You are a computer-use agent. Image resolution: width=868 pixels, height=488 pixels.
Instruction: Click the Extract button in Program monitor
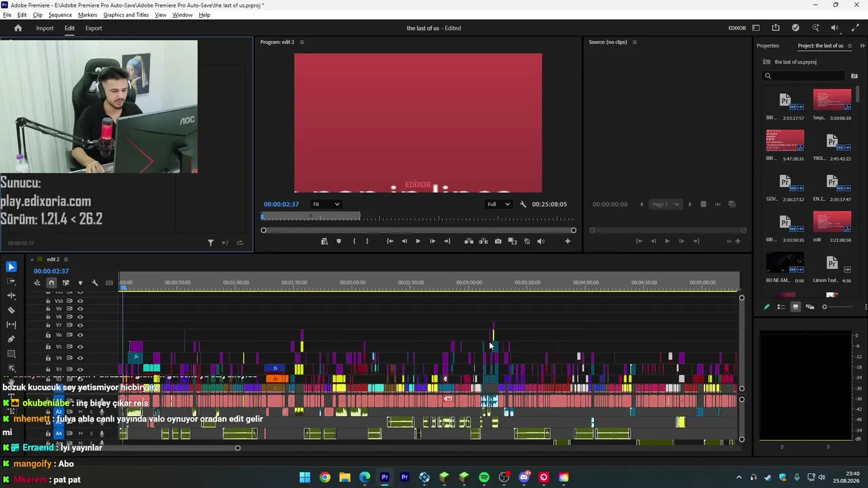click(484, 241)
